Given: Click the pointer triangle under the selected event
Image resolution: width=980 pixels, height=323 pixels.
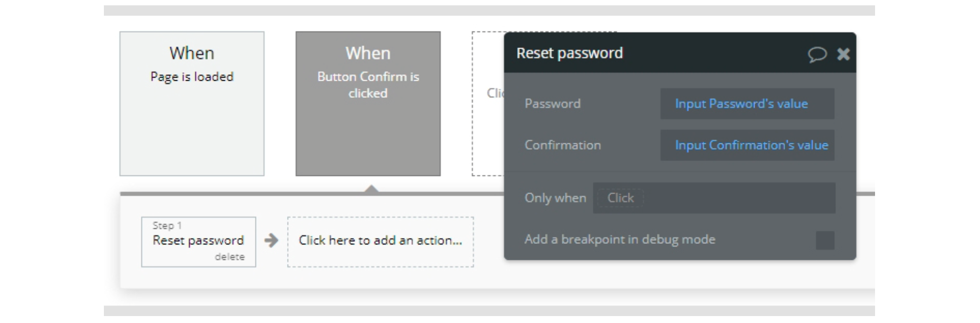Looking at the screenshot, I should pyautogui.click(x=371, y=188).
